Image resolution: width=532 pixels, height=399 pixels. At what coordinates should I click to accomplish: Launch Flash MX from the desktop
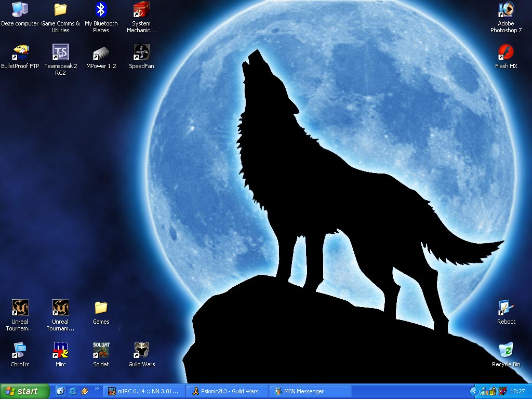pyautogui.click(x=506, y=52)
